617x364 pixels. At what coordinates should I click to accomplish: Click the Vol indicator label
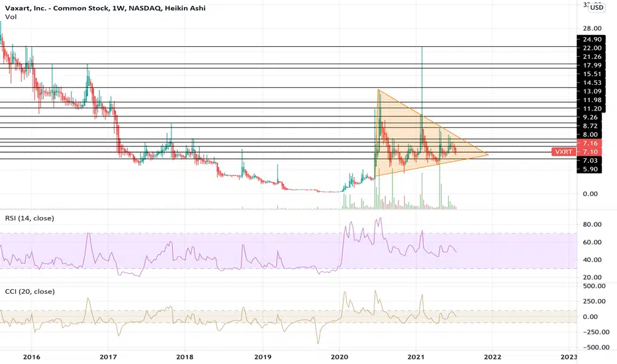click(x=11, y=17)
